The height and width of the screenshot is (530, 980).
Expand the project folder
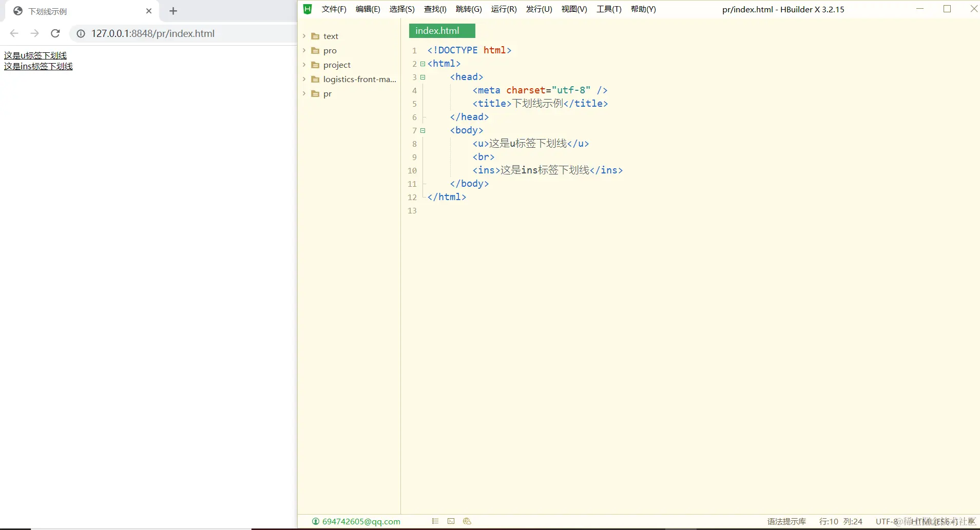click(304, 65)
